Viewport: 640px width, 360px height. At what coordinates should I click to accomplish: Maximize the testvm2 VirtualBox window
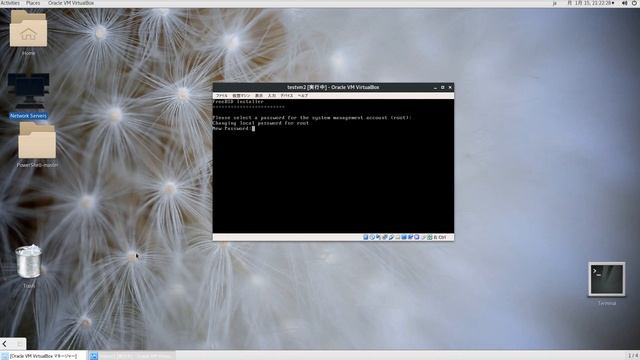pos(442,87)
